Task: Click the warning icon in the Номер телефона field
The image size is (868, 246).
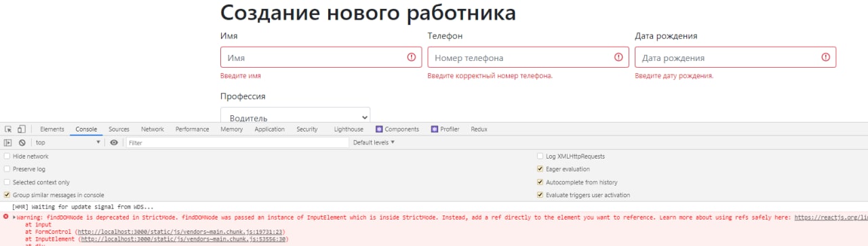Action: point(618,58)
